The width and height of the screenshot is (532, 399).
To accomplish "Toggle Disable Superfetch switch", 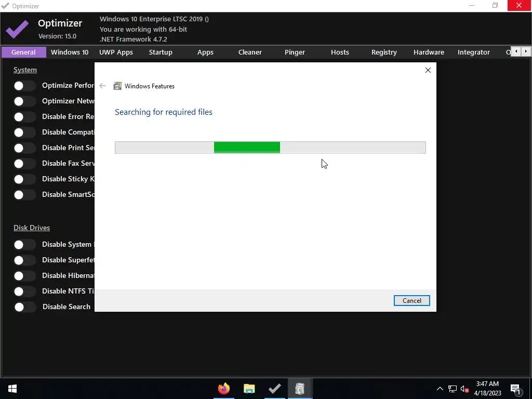I will coord(24,260).
